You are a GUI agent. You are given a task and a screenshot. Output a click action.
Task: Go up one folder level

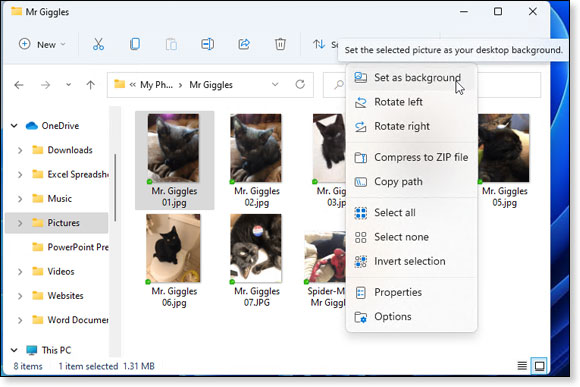[x=91, y=85]
